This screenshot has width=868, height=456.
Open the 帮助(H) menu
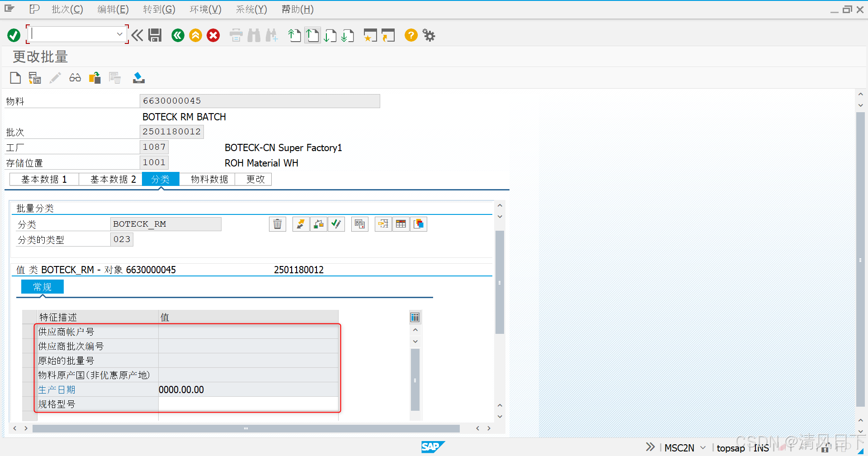click(297, 9)
